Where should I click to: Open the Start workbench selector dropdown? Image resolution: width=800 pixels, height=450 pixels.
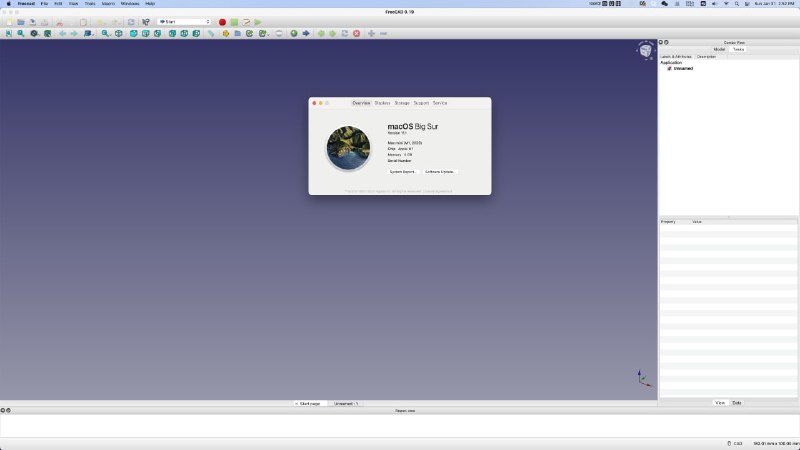pos(184,22)
